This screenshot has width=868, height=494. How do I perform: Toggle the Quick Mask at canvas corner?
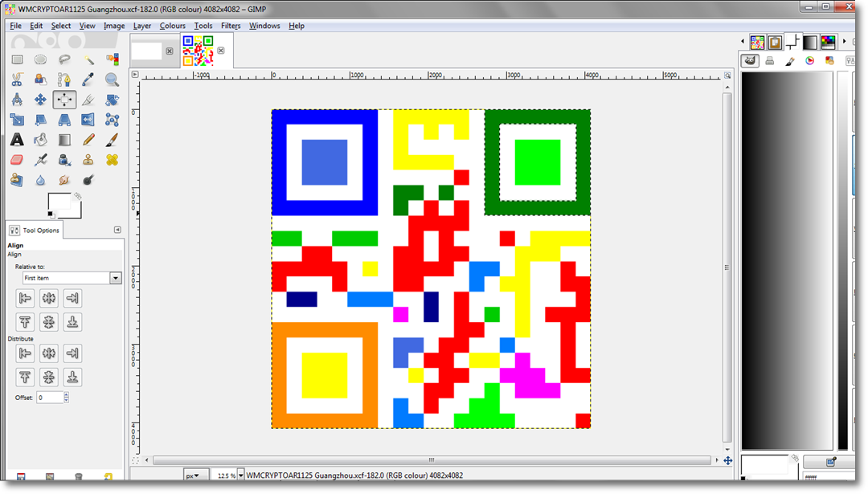[135, 460]
